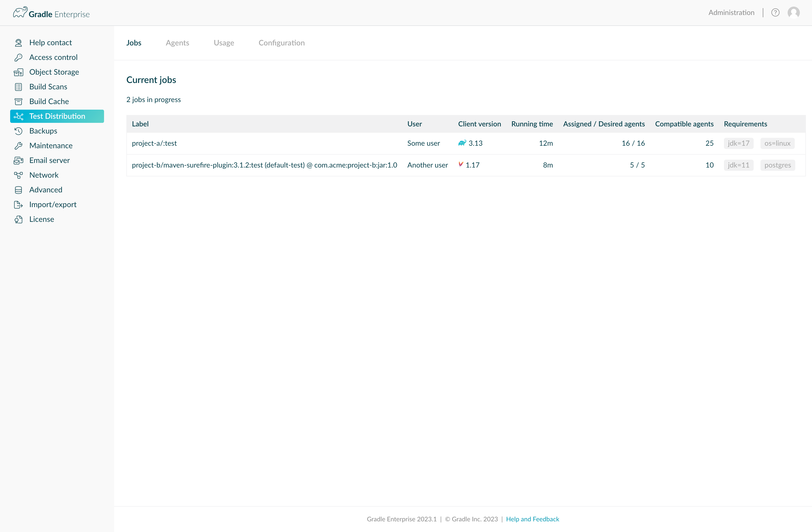Screen dimensions: 812x532
Task: Open the Configuration tab
Action: point(281,43)
